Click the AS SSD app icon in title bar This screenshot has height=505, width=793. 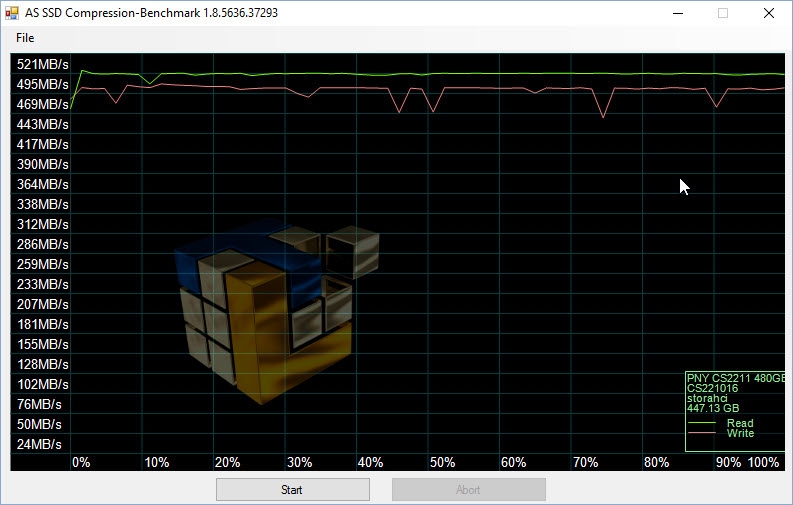[x=11, y=13]
